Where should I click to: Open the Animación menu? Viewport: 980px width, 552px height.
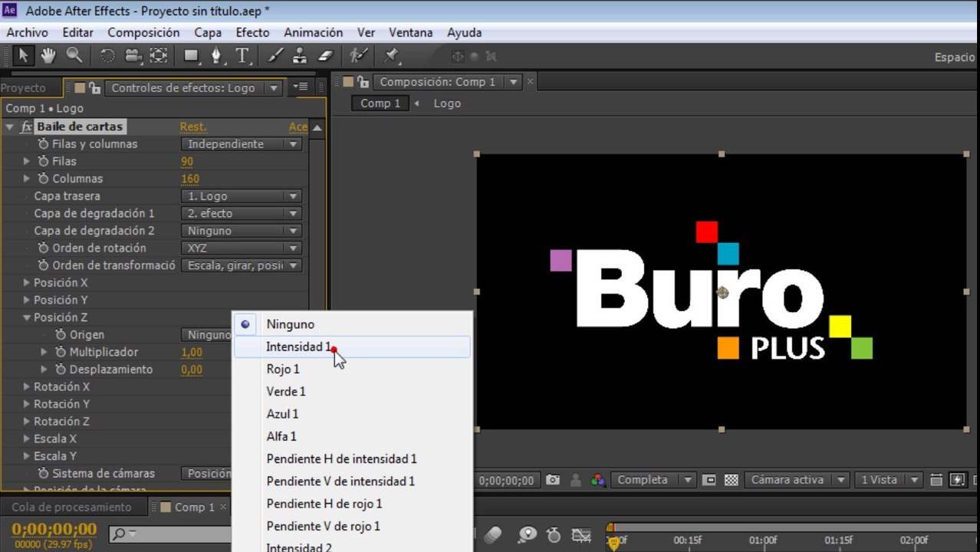tap(313, 32)
